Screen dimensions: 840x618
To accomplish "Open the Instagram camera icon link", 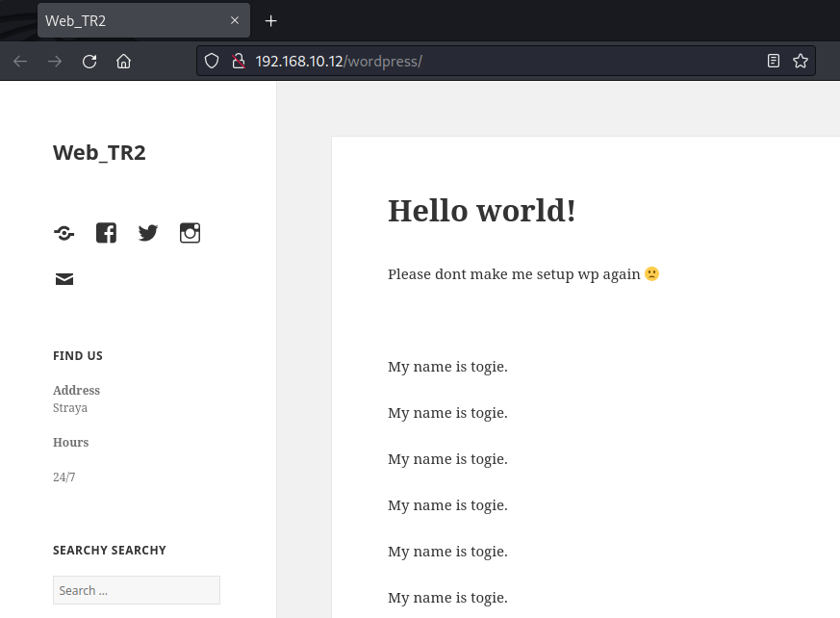I will coord(190,233).
